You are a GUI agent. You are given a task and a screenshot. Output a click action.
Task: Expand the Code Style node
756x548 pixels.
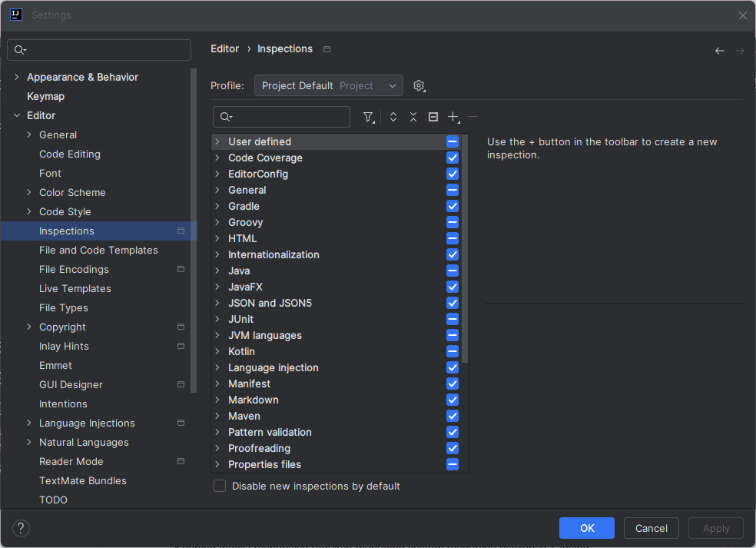[x=29, y=211]
